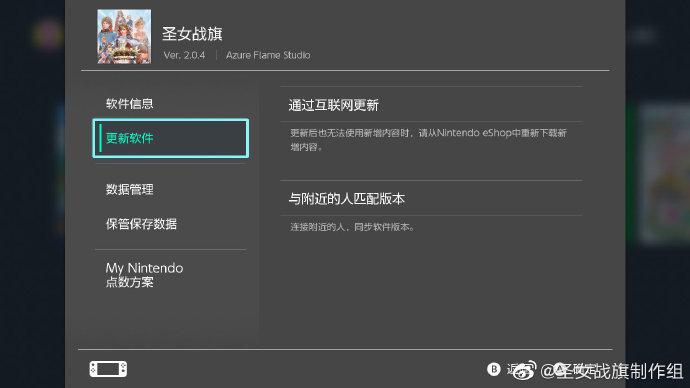Click the B button back icon
Image resolution: width=690 pixels, height=388 pixels.
pyautogui.click(x=494, y=369)
